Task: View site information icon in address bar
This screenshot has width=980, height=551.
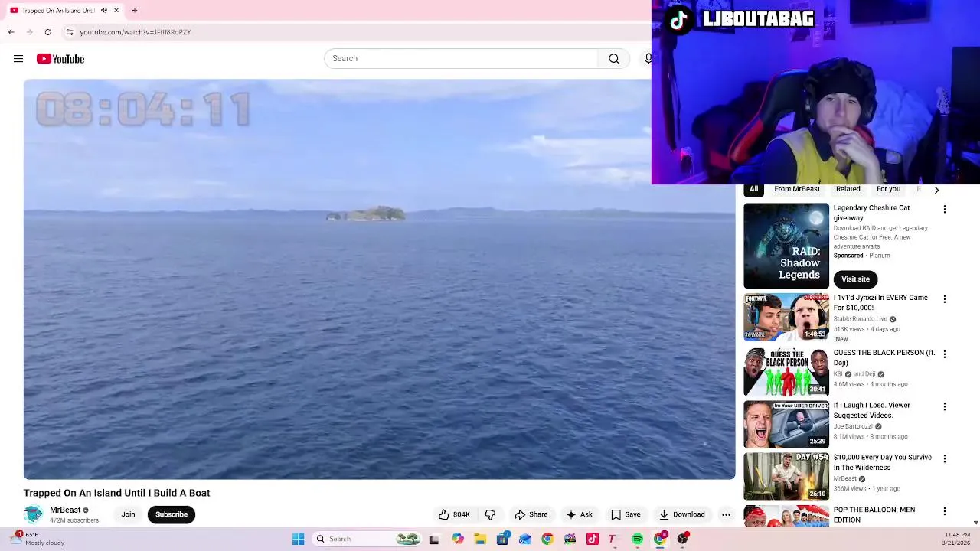Action: (x=70, y=32)
